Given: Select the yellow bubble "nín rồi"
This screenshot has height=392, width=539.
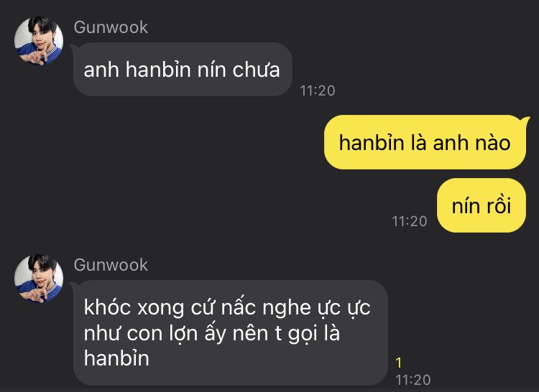Looking at the screenshot, I should 482,205.
